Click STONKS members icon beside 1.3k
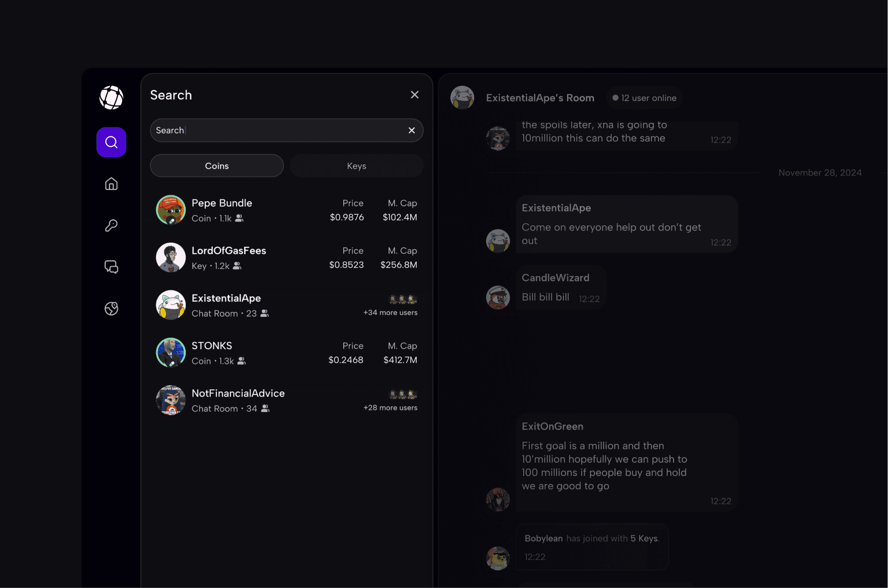The image size is (888, 588). 241,361
